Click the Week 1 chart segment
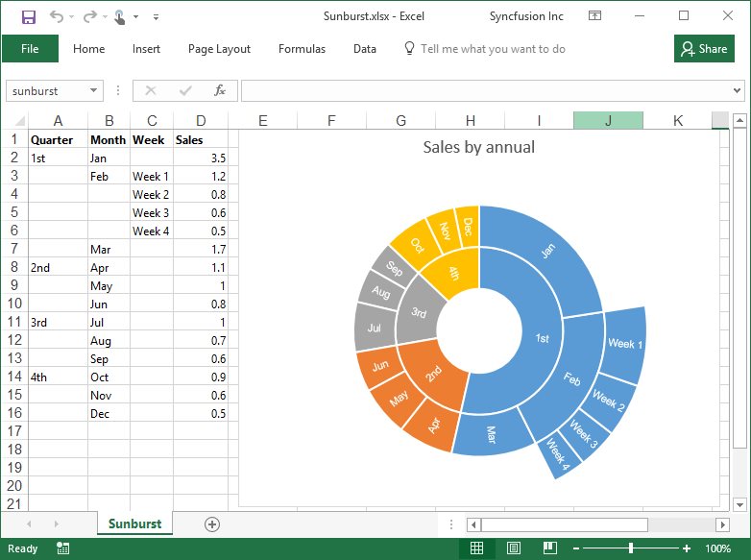Viewport: 751px width, 560px height. tap(624, 344)
